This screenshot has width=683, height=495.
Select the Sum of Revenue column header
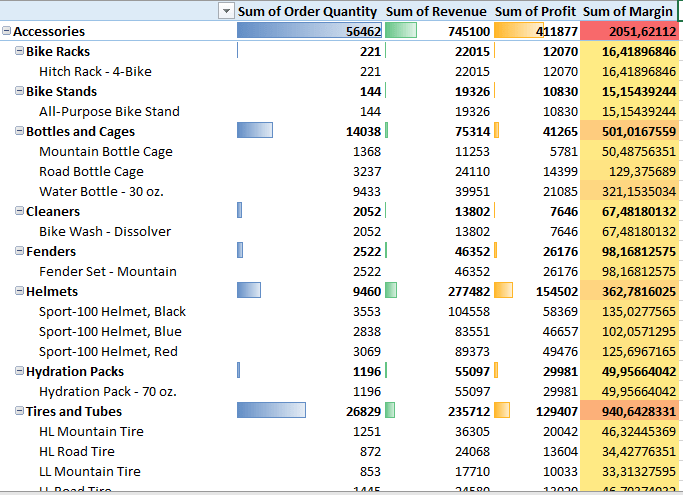click(x=436, y=11)
